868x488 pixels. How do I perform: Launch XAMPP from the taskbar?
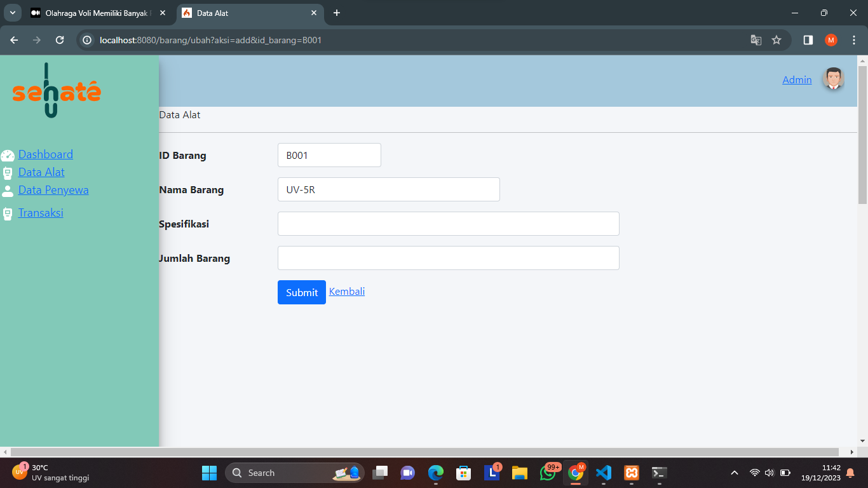pos(632,473)
